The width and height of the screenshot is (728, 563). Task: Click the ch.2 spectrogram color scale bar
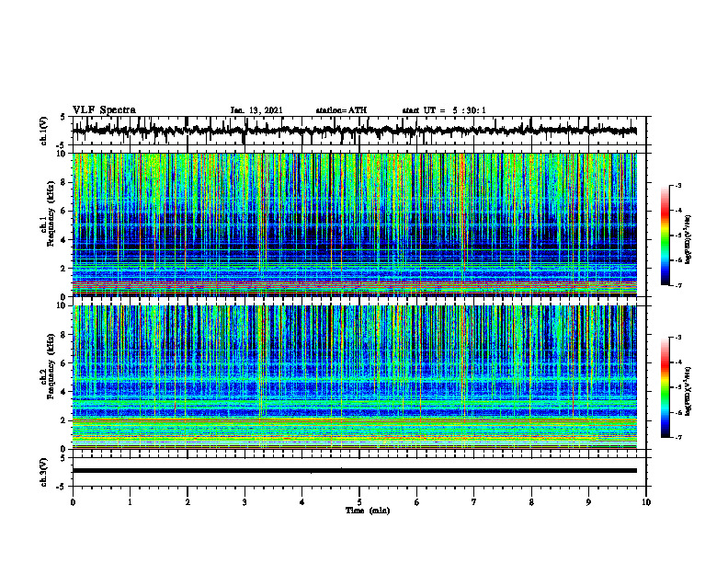(x=665, y=387)
